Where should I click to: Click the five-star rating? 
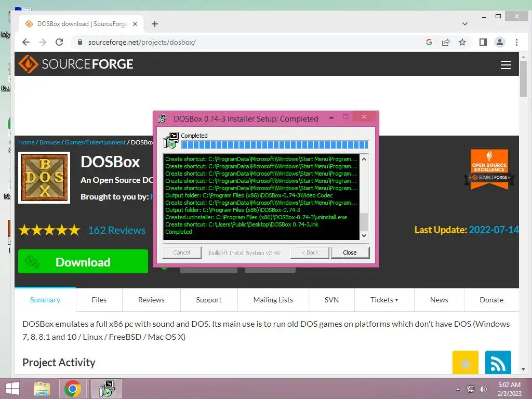[49, 230]
